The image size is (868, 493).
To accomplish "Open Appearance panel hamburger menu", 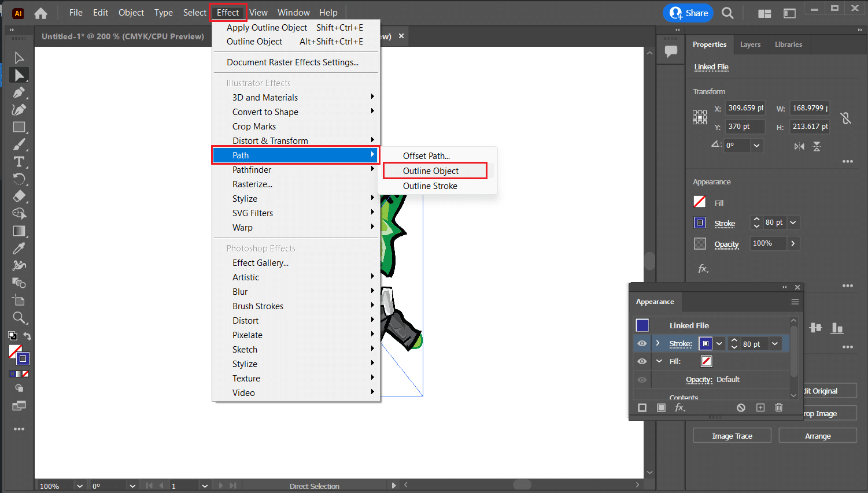I will click(x=795, y=302).
